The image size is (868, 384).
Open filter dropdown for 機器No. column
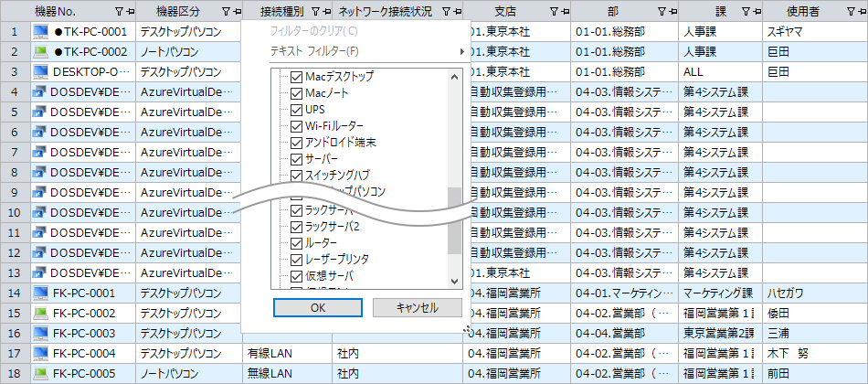(x=119, y=11)
